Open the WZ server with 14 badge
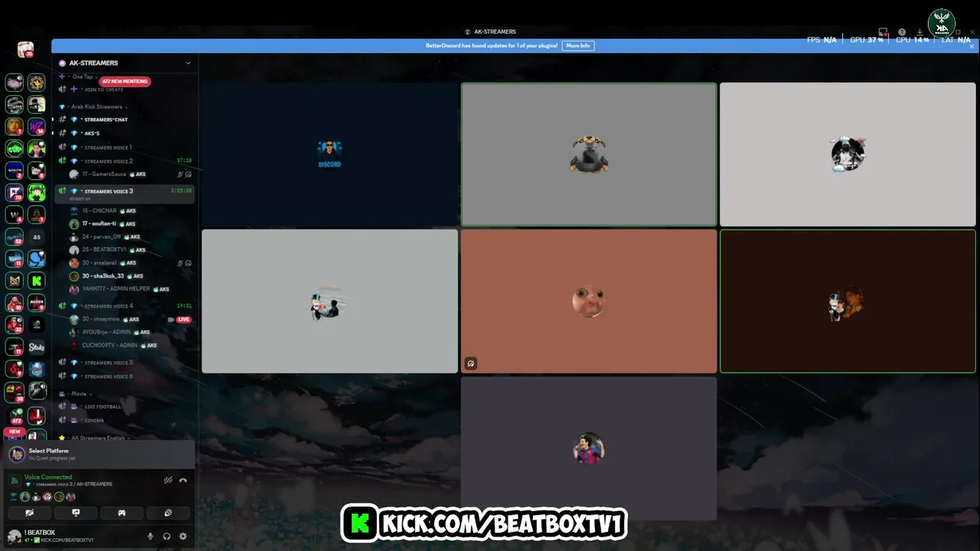This screenshot has height=551, width=980. click(x=36, y=126)
